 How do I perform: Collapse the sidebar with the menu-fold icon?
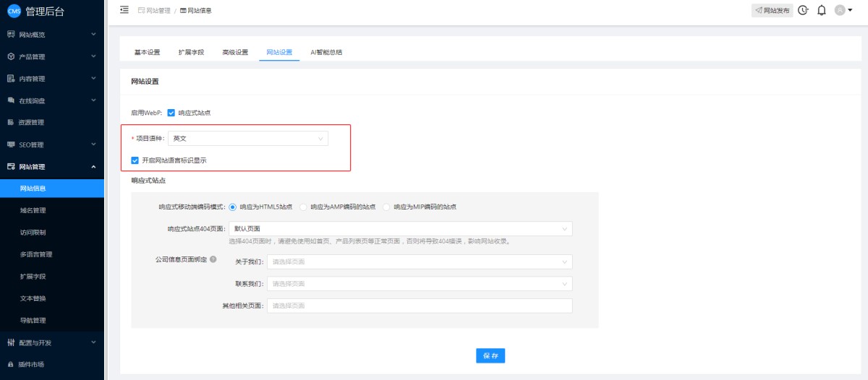click(x=124, y=10)
